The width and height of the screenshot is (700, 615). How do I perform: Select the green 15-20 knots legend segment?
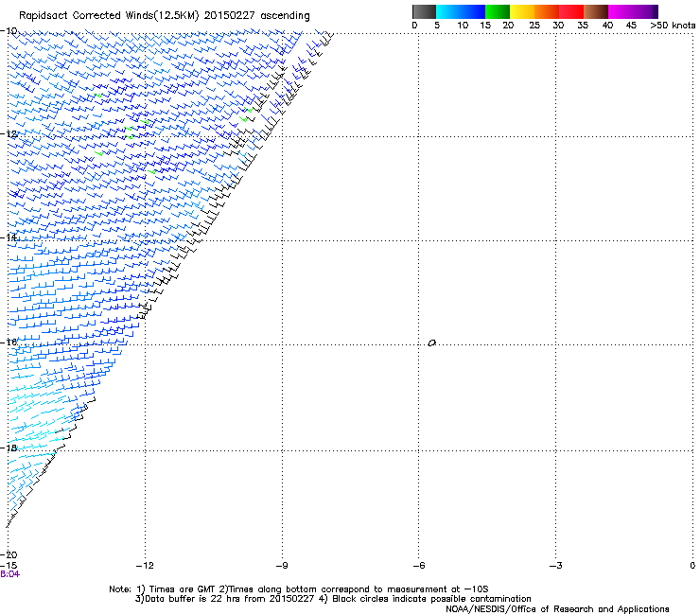point(498,11)
